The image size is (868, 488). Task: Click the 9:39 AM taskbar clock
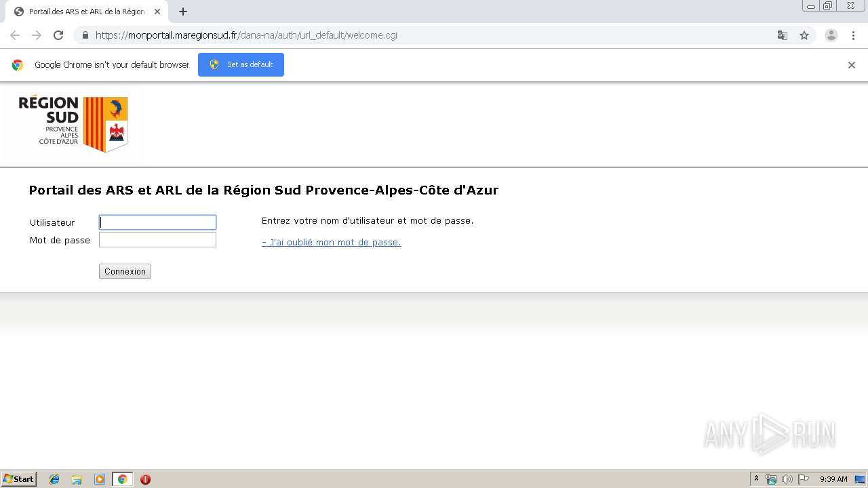pyautogui.click(x=833, y=479)
